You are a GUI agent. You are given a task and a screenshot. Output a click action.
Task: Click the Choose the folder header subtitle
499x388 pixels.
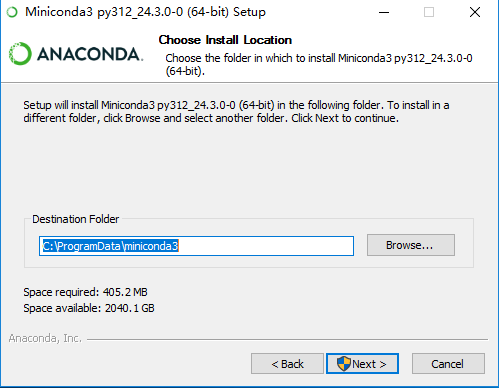point(319,64)
